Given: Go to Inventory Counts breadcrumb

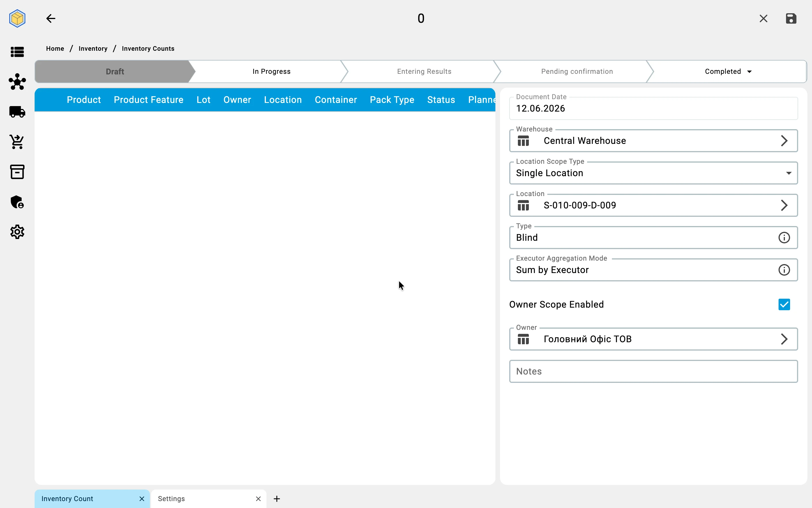Looking at the screenshot, I should point(148,49).
